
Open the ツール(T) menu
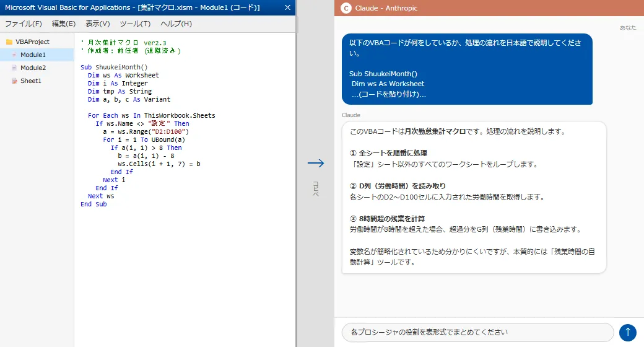[135, 24]
